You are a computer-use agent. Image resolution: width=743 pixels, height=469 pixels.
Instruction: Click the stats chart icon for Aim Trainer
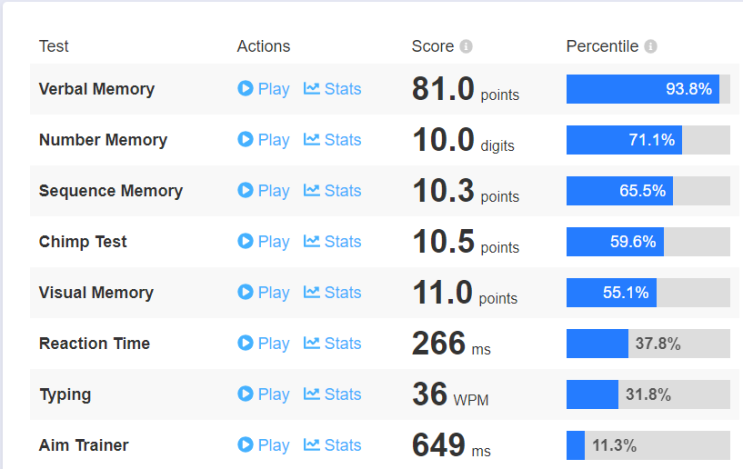click(312, 446)
